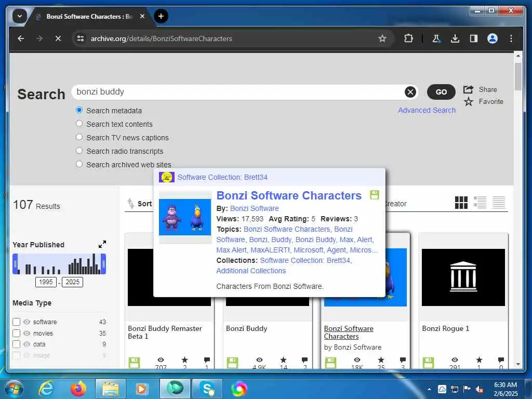Click the Bonzi Buddy card title
The width and height of the screenshot is (532, 399).
tap(247, 328)
